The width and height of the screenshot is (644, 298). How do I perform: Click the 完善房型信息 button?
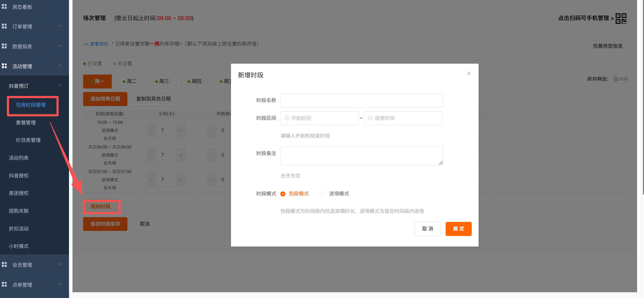(608, 46)
